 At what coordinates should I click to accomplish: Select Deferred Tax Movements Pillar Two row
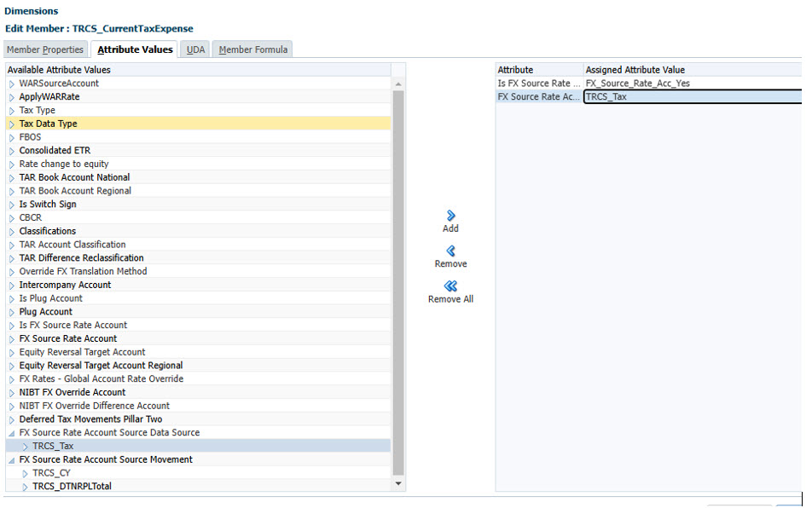[199, 419]
